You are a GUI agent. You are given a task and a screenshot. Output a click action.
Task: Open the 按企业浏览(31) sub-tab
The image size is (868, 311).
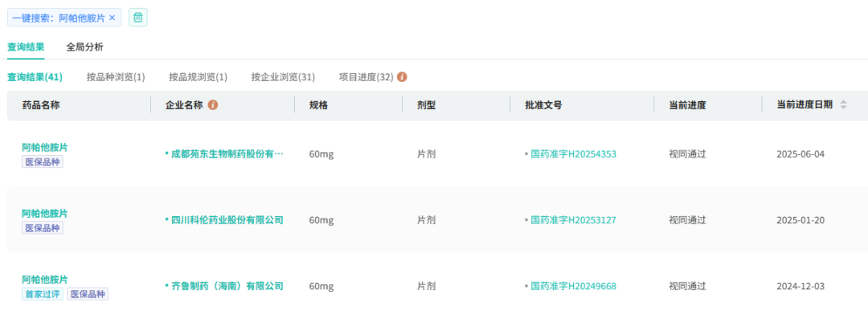coord(283,77)
